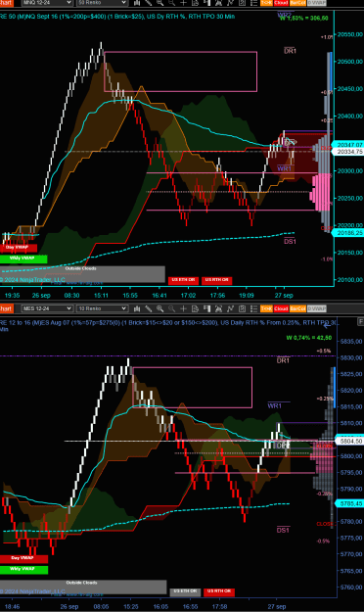Viewport: 364px width, 612px height.
Task: Click DR1 label on MNQ chart
Action: coord(290,51)
